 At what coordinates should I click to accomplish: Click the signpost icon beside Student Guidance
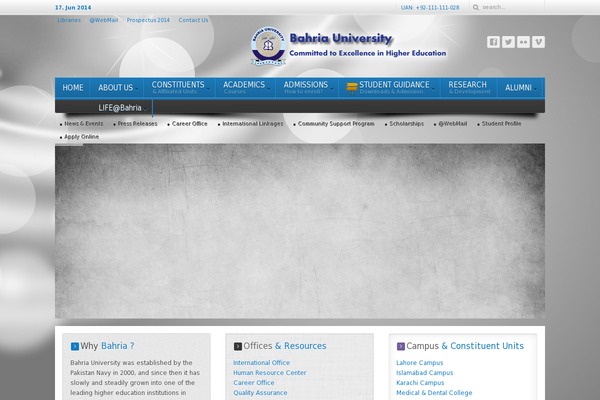point(352,87)
